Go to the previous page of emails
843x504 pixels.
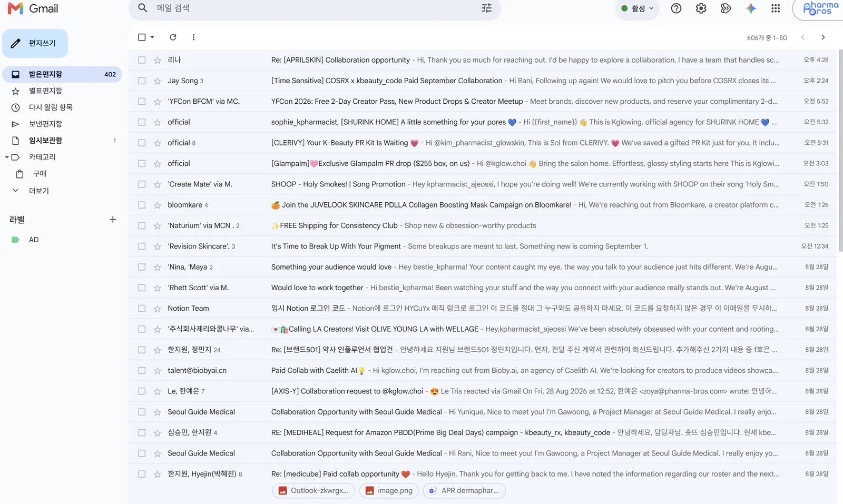click(802, 37)
